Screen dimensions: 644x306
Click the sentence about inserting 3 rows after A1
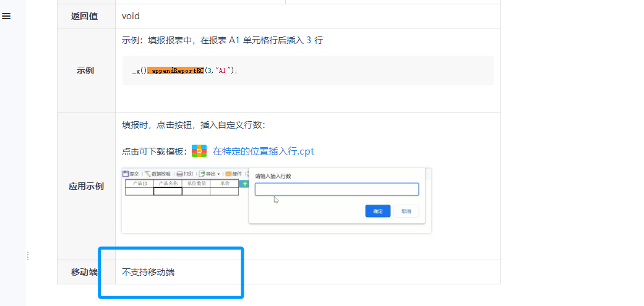[x=222, y=40]
